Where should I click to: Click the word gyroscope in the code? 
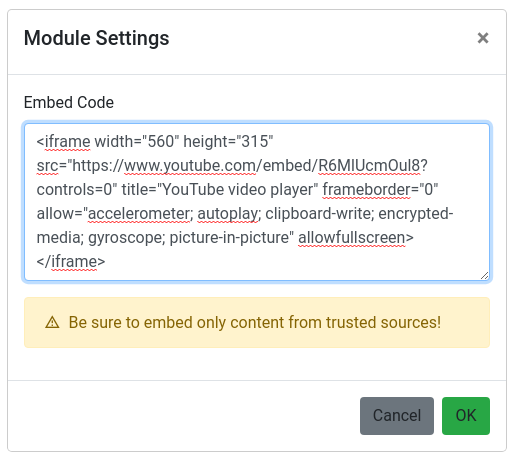coord(125,238)
